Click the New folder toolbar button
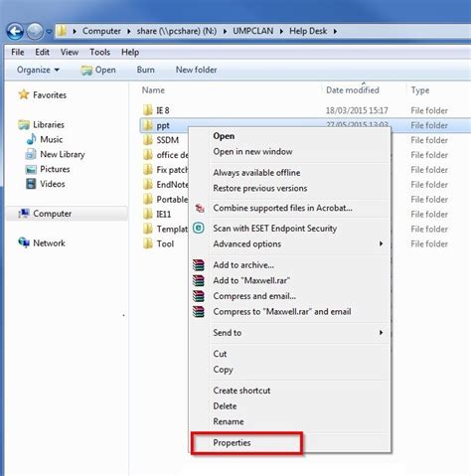 (196, 70)
